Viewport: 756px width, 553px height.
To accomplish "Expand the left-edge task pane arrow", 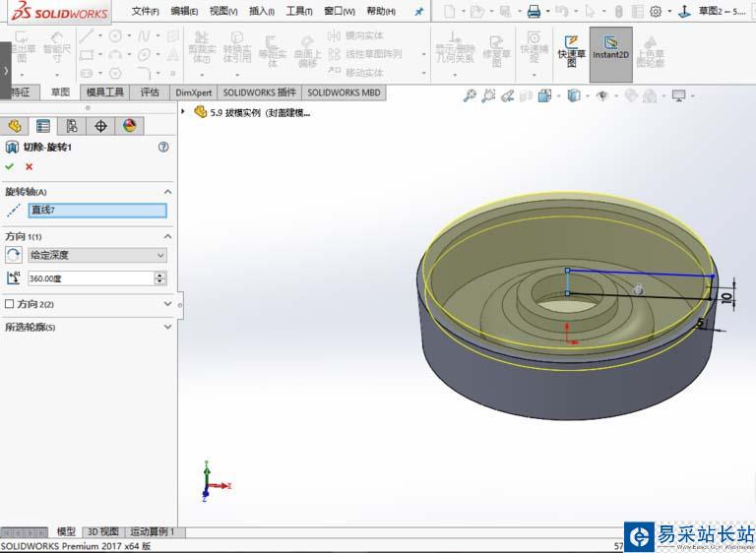I will (x=5, y=71).
